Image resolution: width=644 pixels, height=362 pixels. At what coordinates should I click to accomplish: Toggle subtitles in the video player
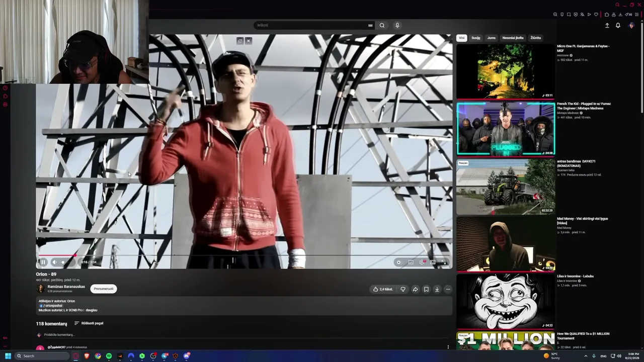pos(411,262)
